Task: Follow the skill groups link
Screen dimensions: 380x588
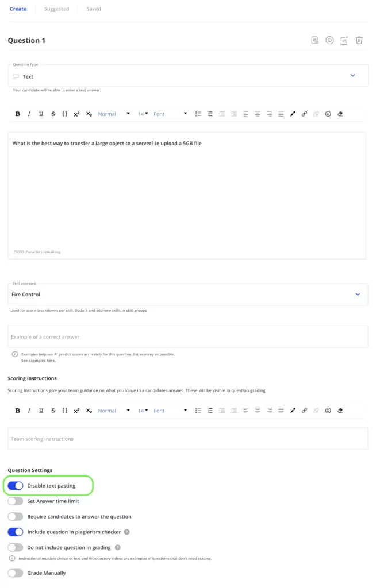Action: [136, 311]
